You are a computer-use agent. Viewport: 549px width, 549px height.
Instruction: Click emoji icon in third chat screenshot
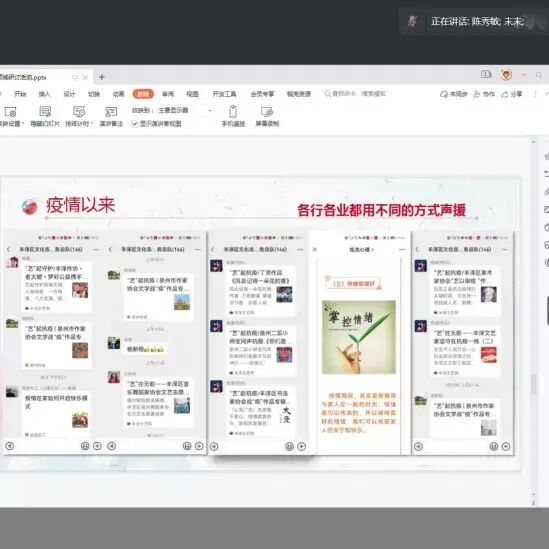(289, 446)
